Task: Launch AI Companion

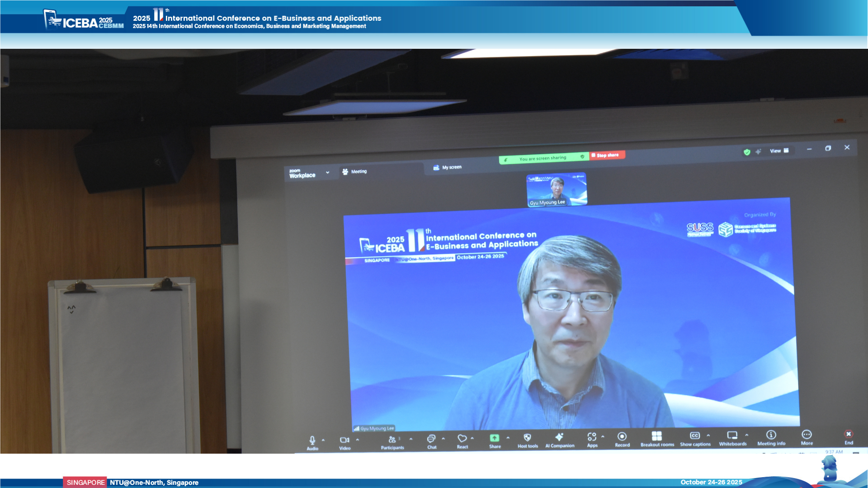Action: click(x=559, y=437)
